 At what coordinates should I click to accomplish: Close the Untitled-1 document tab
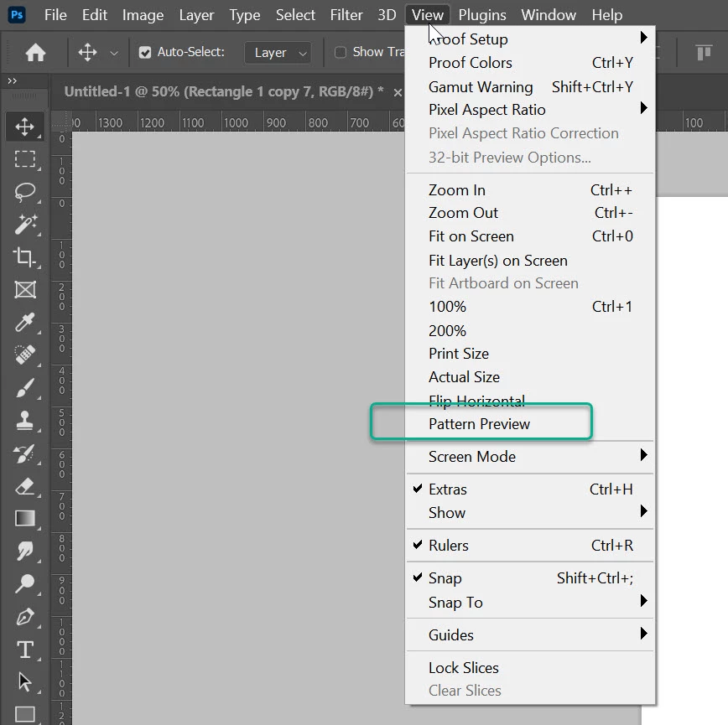pyautogui.click(x=398, y=93)
